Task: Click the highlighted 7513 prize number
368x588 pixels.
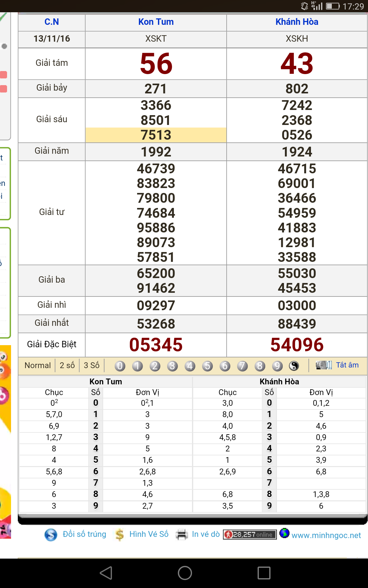Action: click(x=156, y=135)
